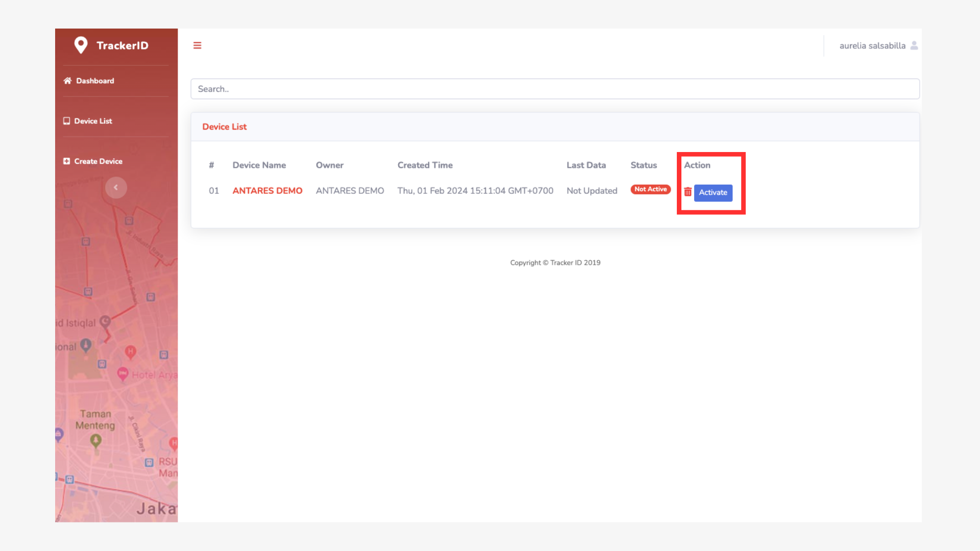This screenshot has height=551, width=980.
Task: Click the TrackerID location pin logo
Action: point(81,45)
